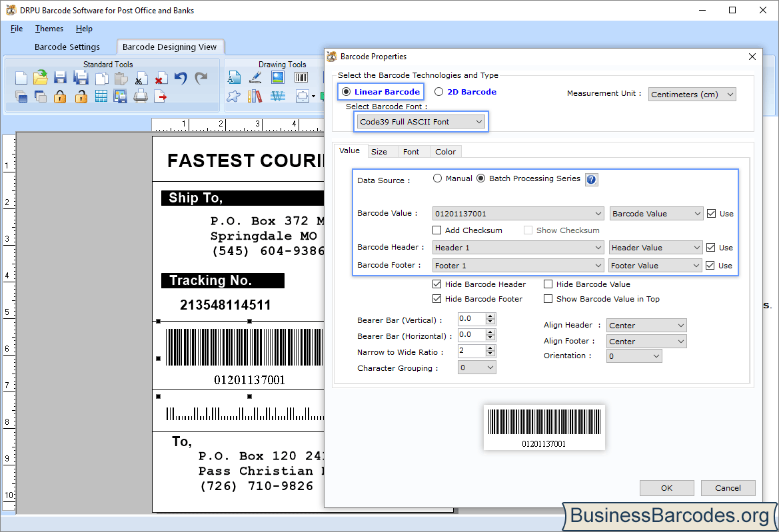Create a new blank label
Image resolution: width=779 pixels, height=532 pixels.
click(21, 78)
